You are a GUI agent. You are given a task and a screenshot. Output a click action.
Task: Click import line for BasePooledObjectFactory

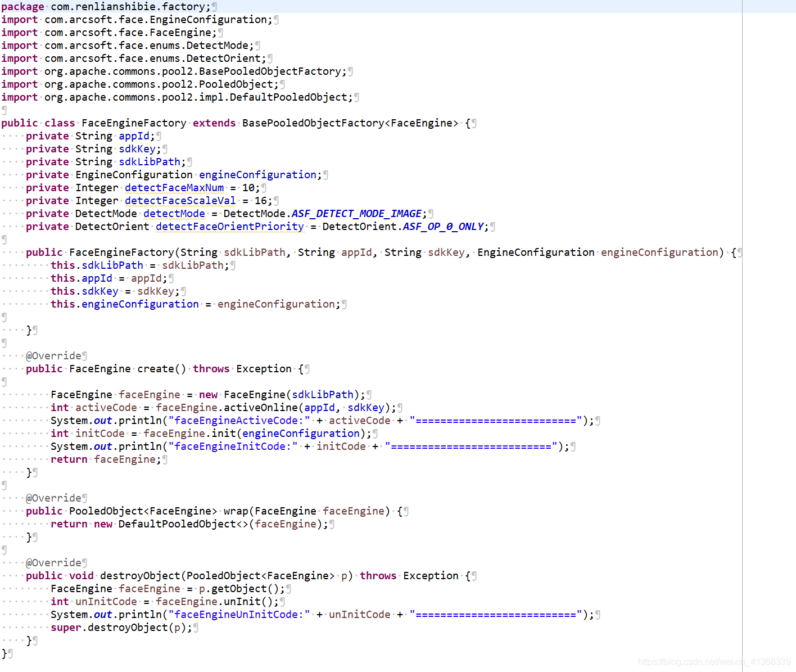(174, 71)
